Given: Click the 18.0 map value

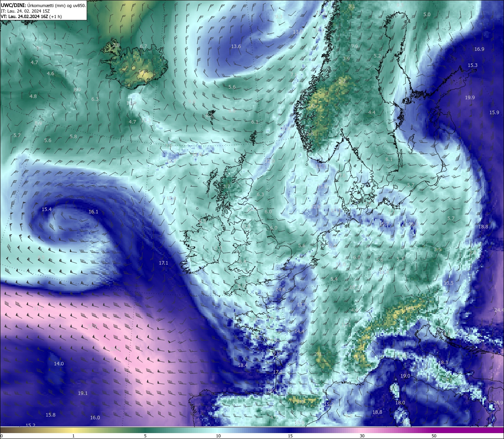Looking at the screenshot, I should click(x=400, y=403).
